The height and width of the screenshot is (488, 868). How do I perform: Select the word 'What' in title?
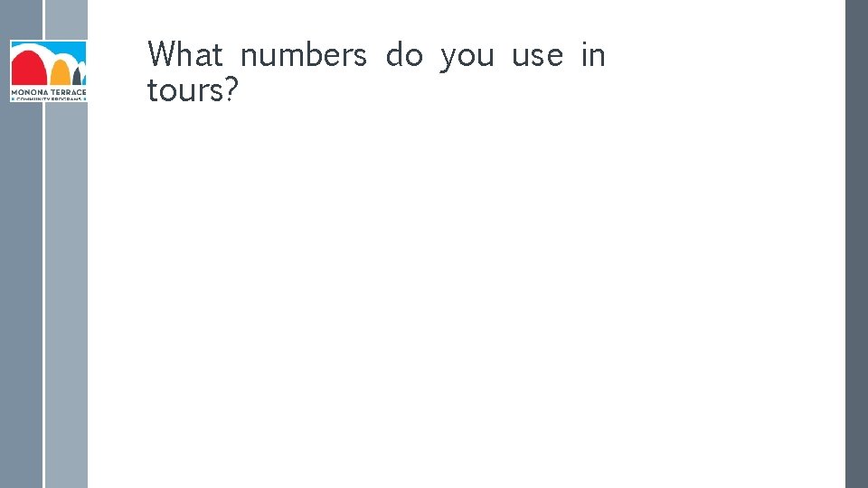pos(185,55)
